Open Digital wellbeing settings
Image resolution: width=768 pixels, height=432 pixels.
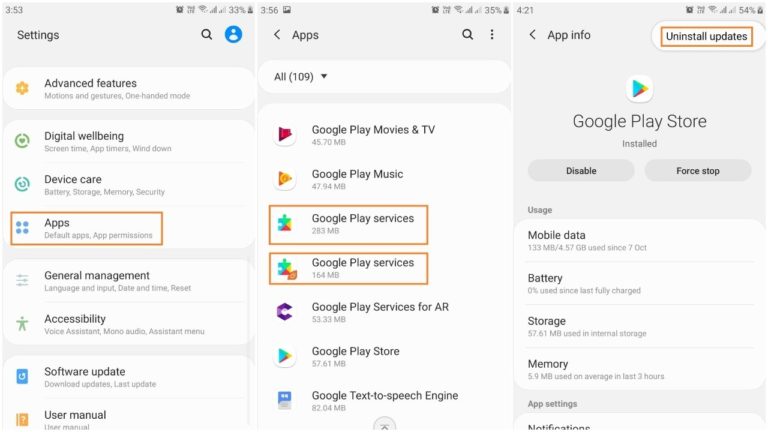tap(107, 141)
